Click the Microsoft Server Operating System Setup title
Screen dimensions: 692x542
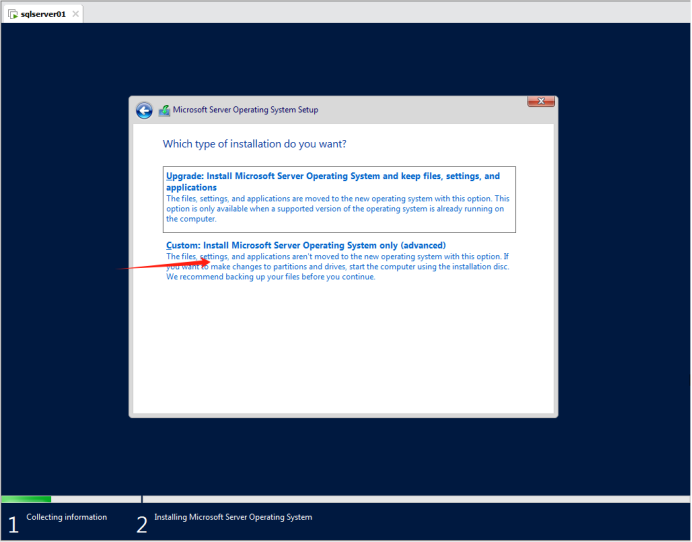245,110
